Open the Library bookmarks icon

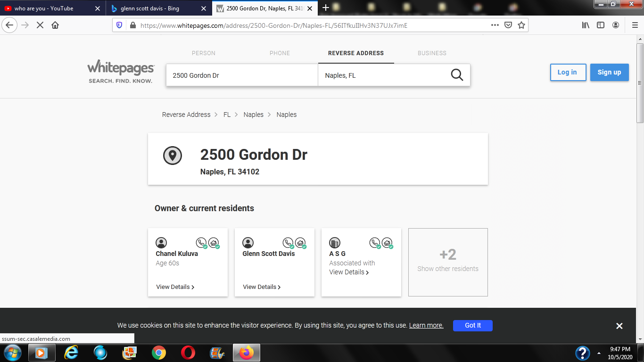click(586, 25)
